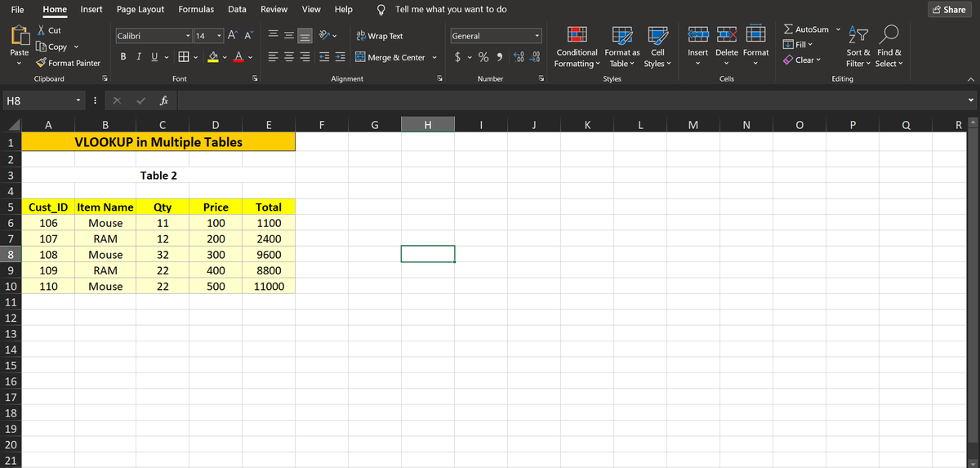The image size is (980, 468).
Task: Click the select-all corner triangle
Action: pos(13,125)
